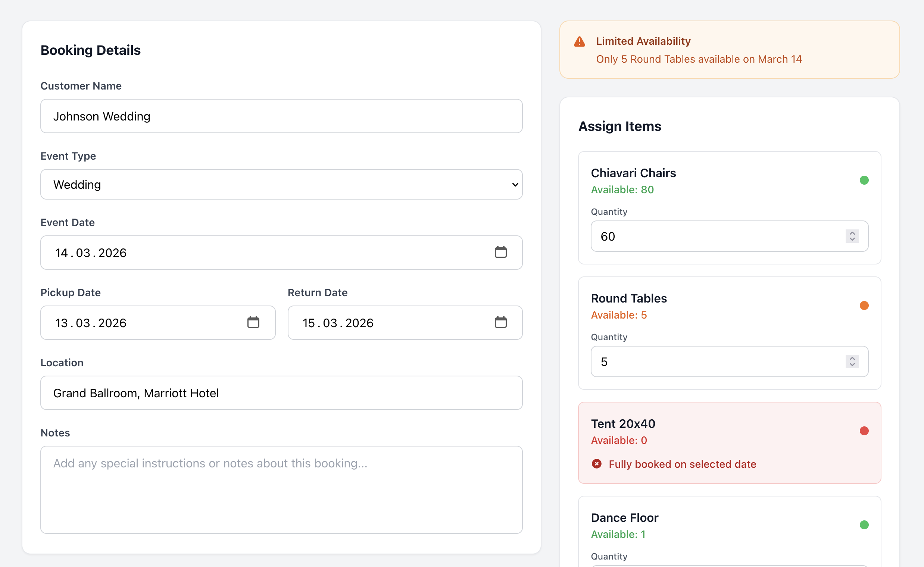Click the warning triangle in the availability banner
924x567 pixels.
(579, 42)
